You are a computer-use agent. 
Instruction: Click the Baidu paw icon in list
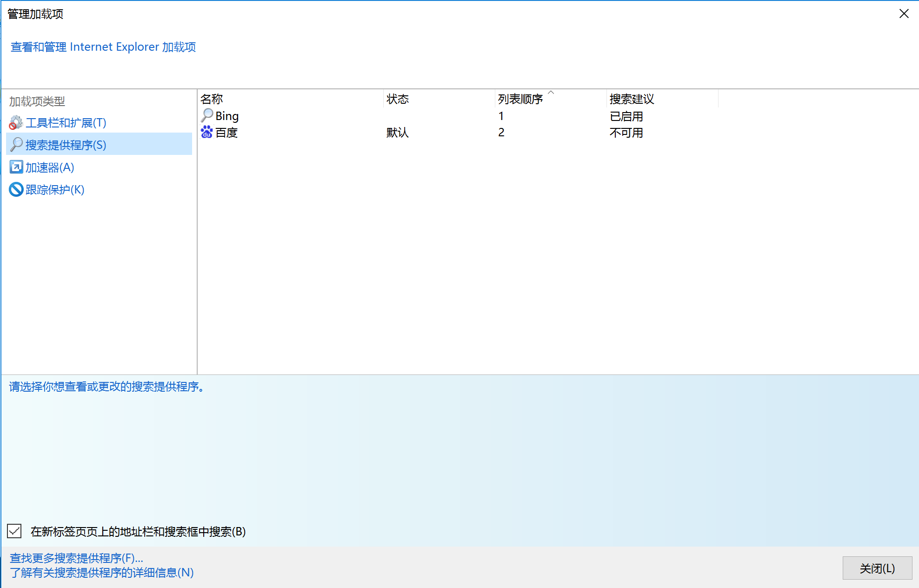[x=207, y=132]
